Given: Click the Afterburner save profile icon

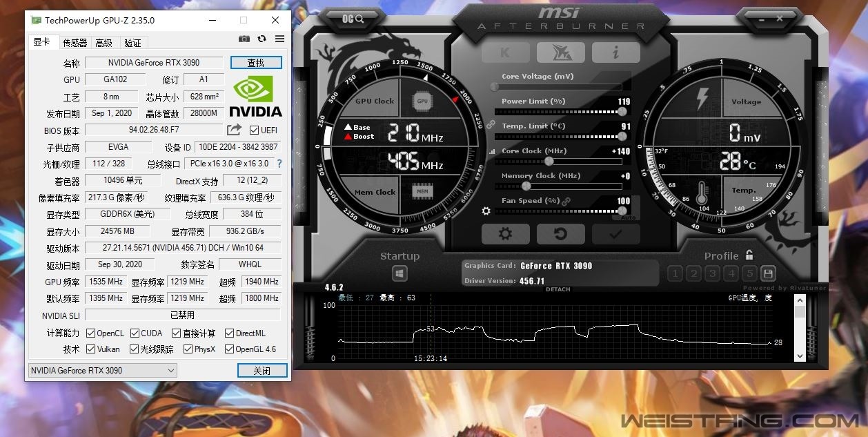Looking at the screenshot, I should click(x=767, y=273).
